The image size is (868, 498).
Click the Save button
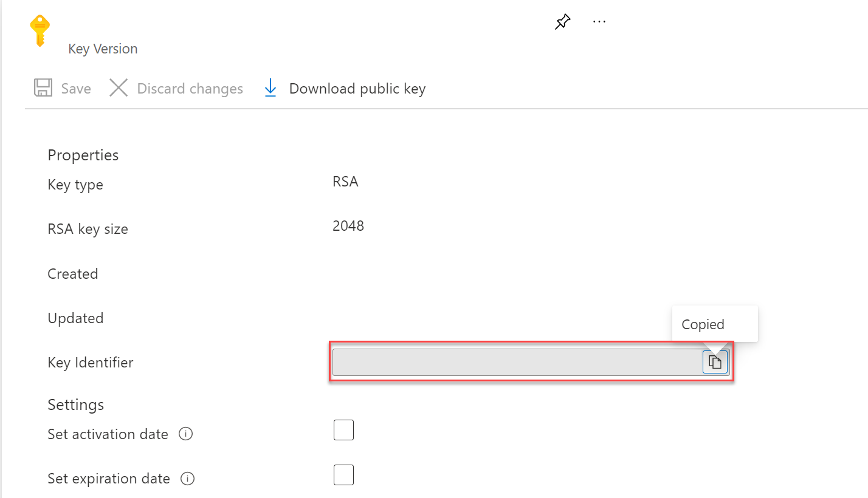click(x=75, y=88)
